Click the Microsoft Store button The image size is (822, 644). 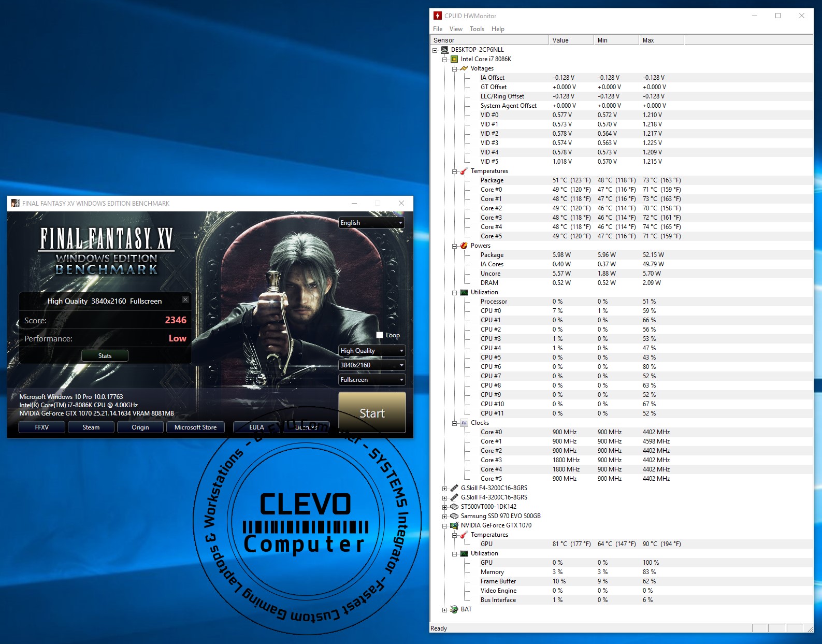click(196, 427)
